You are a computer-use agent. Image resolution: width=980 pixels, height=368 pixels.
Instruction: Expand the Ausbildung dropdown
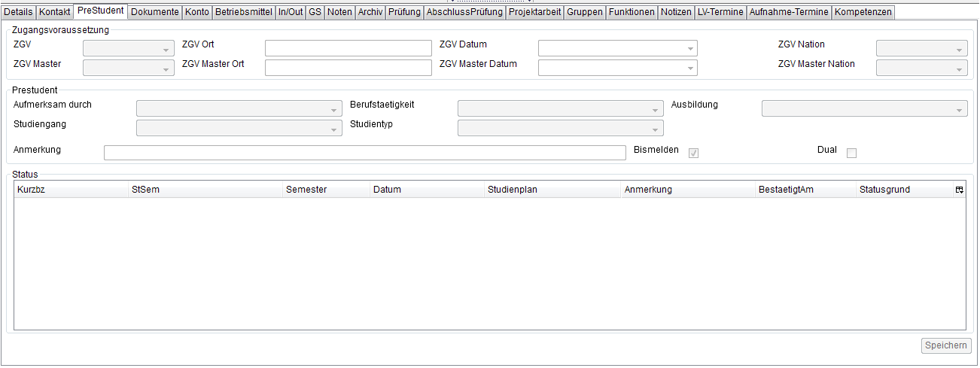pos(864,109)
